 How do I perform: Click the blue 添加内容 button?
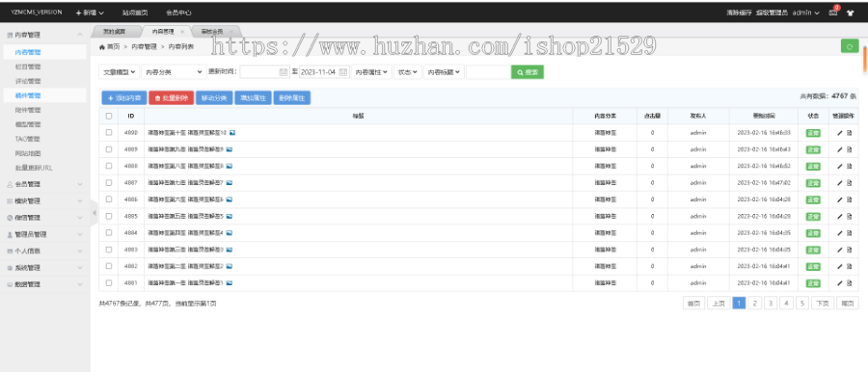(x=124, y=98)
